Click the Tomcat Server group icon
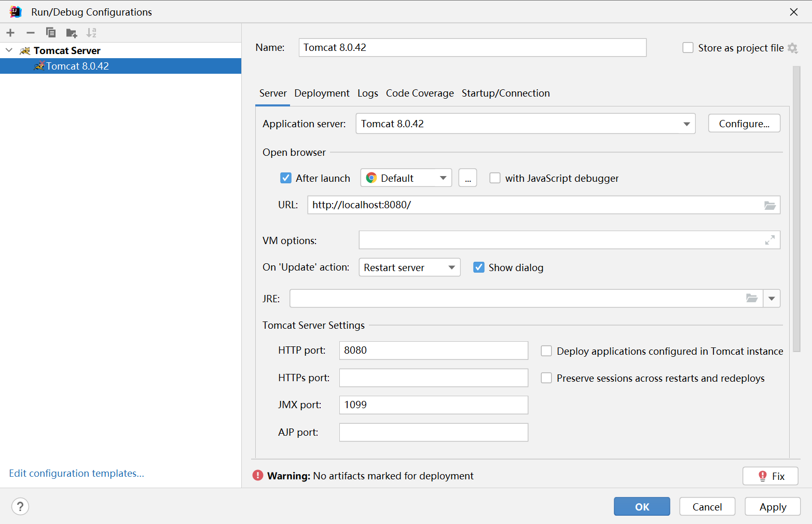The image size is (812, 524). tap(25, 50)
